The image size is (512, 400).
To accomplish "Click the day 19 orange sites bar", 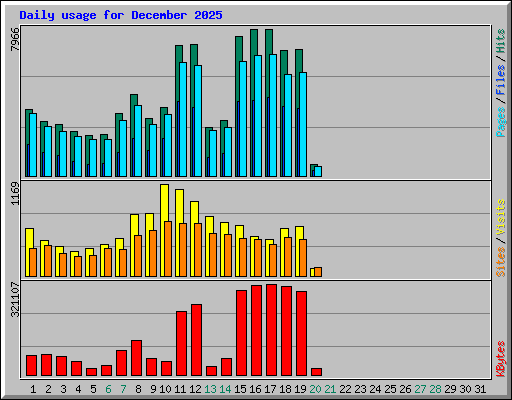I will tap(303, 258).
